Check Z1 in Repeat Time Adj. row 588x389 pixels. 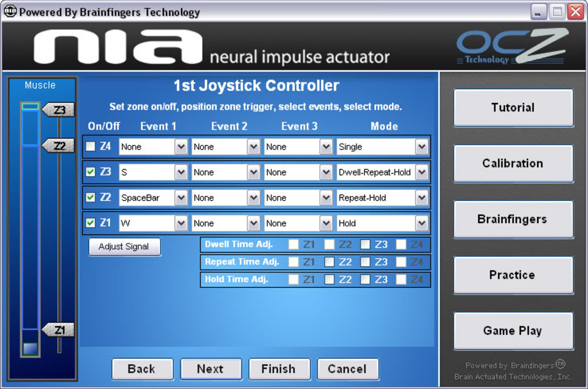coord(294,262)
